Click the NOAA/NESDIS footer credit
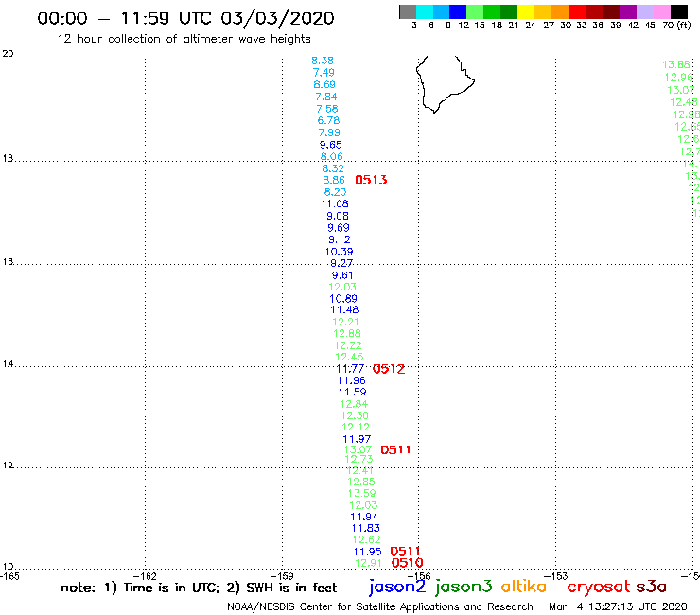The height and width of the screenshot is (615, 700). [x=380, y=607]
